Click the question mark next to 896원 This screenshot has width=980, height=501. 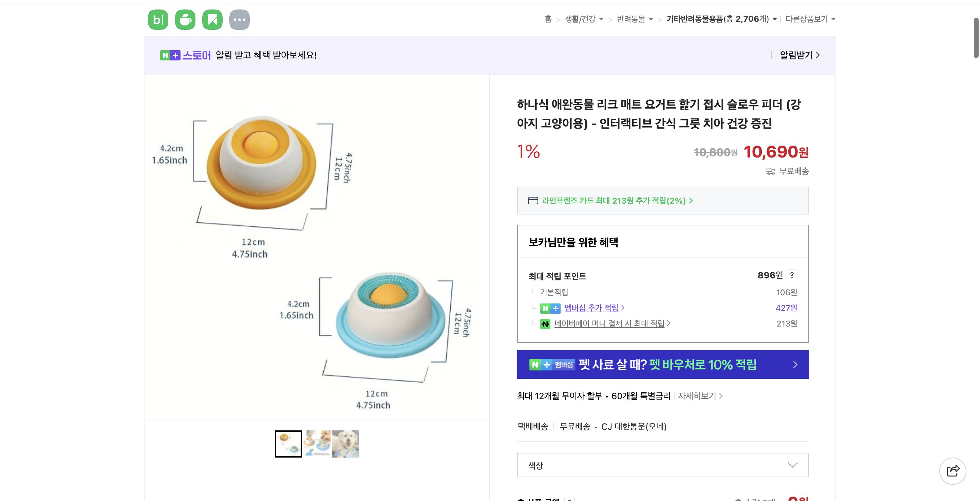point(792,275)
